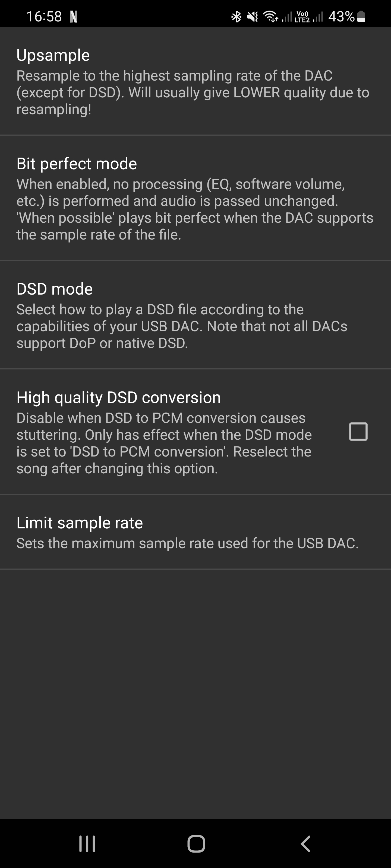The width and height of the screenshot is (391, 868).
Task: Tap the Bluetooth status bar icon
Action: [x=236, y=17]
